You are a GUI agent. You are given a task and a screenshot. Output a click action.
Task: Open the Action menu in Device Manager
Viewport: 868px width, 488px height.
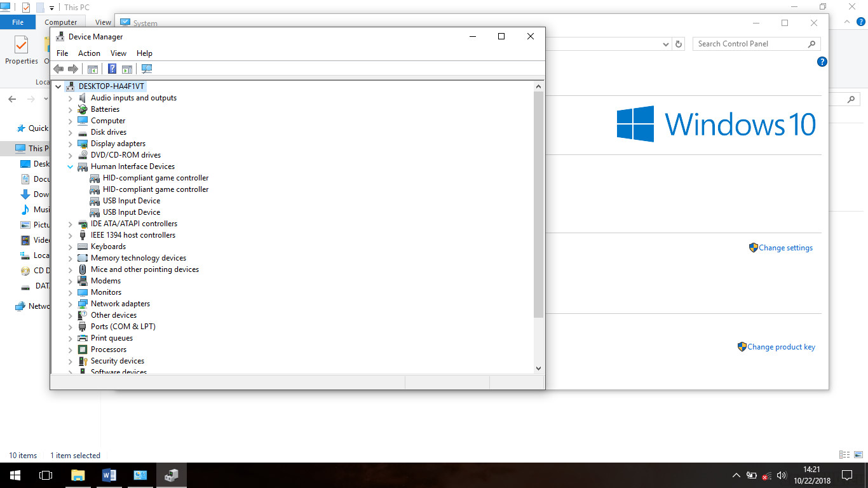pos(89,53)
